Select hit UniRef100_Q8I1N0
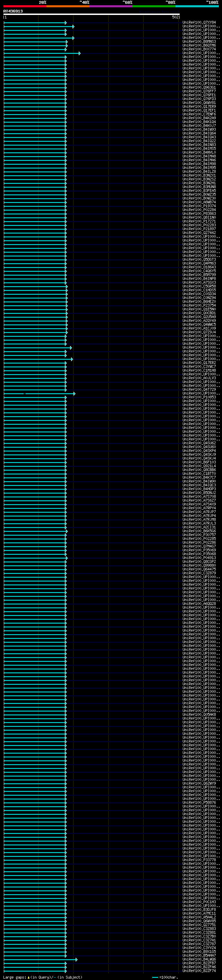222x980 pixels. [x=199, y=218]
